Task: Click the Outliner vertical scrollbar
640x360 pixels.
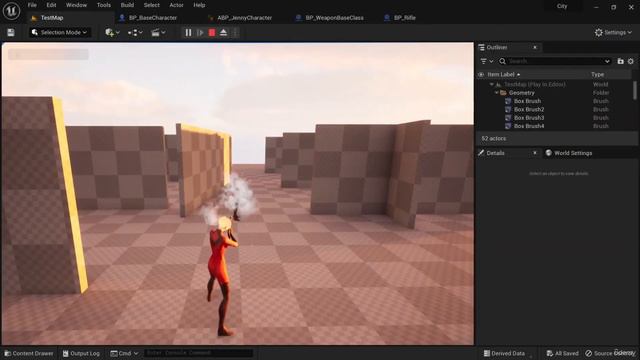Action: 635,90
